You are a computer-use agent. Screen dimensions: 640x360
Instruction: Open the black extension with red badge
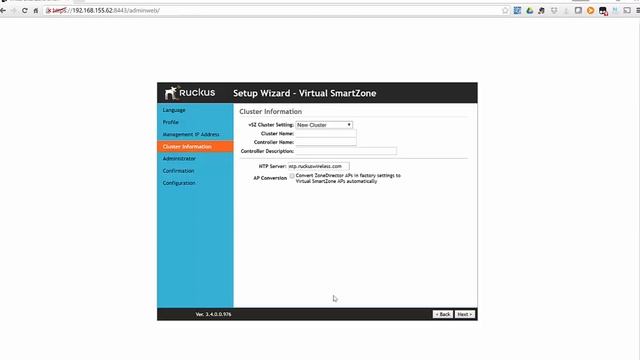pyautogui.click(x=603, y=11)
